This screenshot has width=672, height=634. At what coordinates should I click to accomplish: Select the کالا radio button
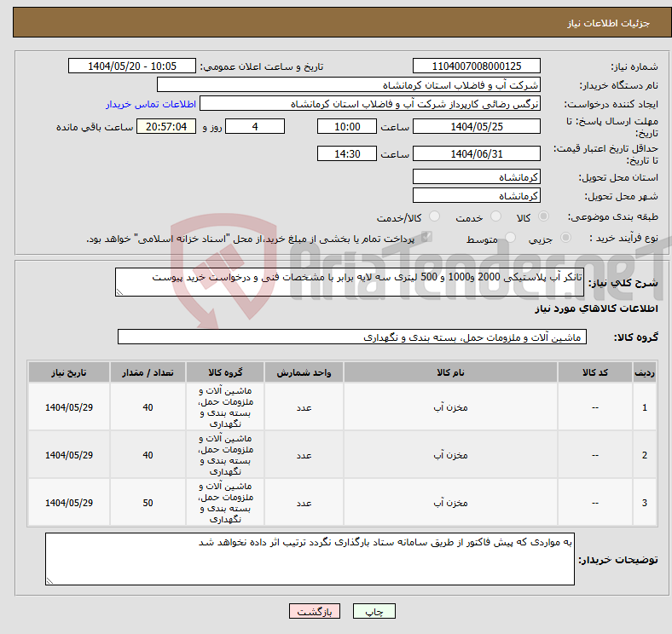543,216
